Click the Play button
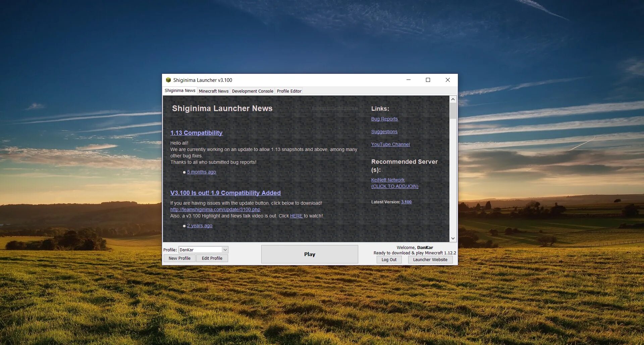 (x=310, y=254)
